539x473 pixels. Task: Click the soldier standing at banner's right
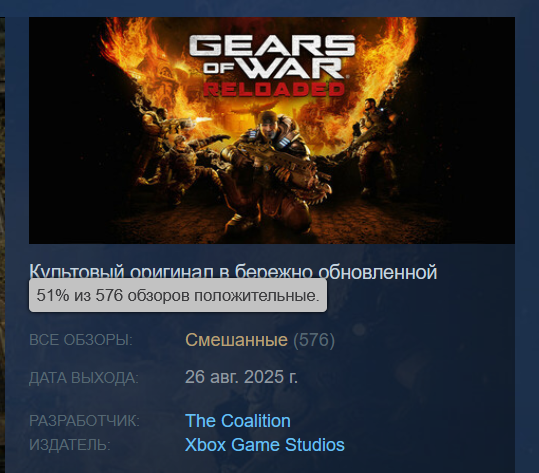click(373, 146)
